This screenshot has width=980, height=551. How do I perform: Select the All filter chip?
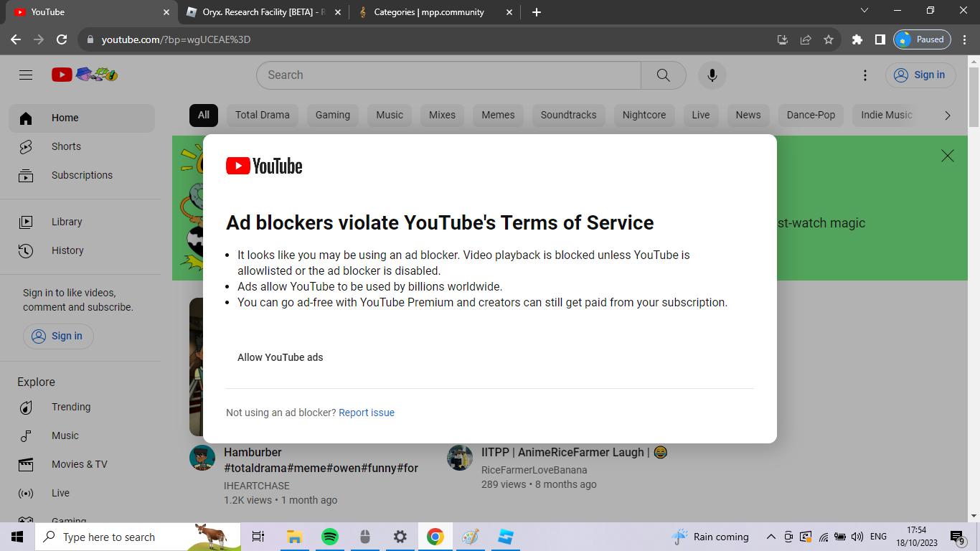pos(204,115)
